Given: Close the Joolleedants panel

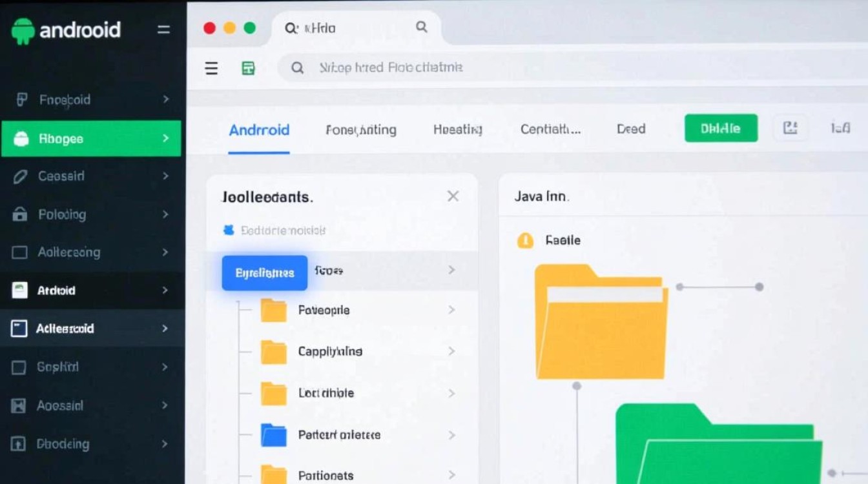Looking at the screenshot, I should (x=453, y=196).
